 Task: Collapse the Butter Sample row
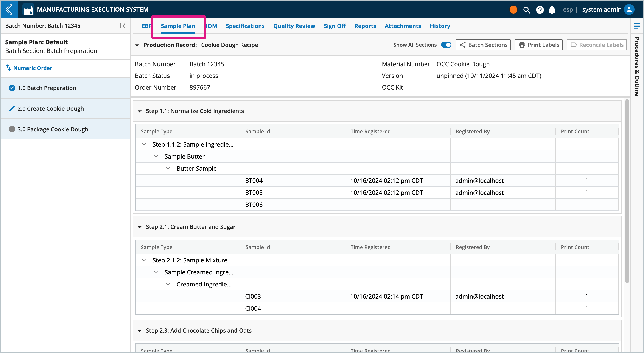168,168
